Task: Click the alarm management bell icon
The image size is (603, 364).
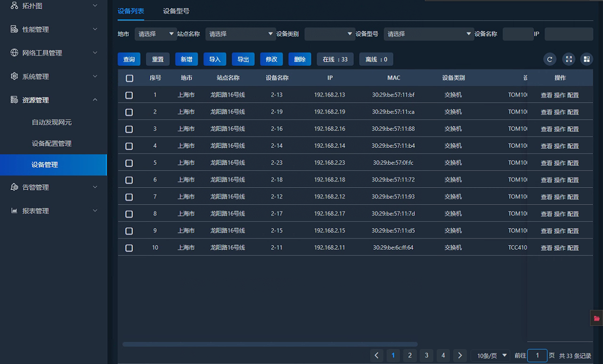Action: tap(14, 187)
